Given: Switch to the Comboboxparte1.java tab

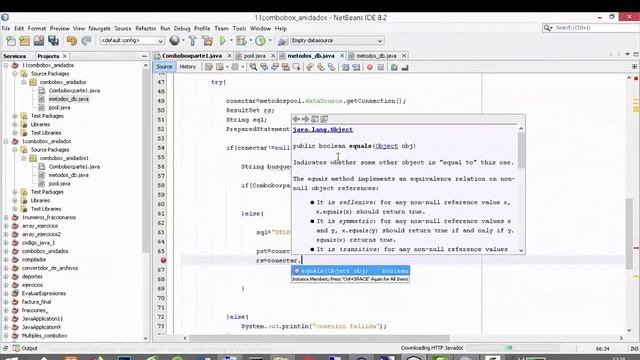Looking at the screenshot, I should (x=191, y=56).
